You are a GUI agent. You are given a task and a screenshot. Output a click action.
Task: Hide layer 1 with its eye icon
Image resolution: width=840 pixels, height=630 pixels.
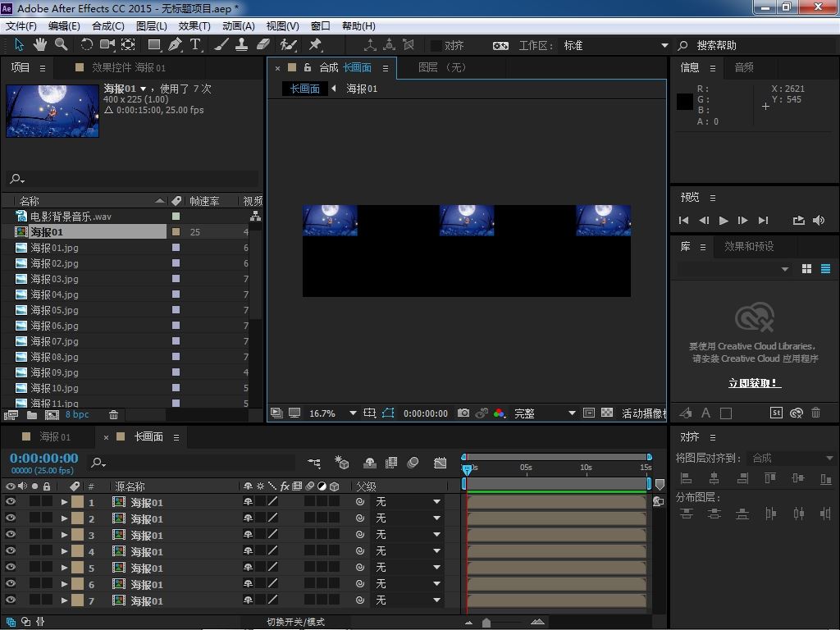10,501
